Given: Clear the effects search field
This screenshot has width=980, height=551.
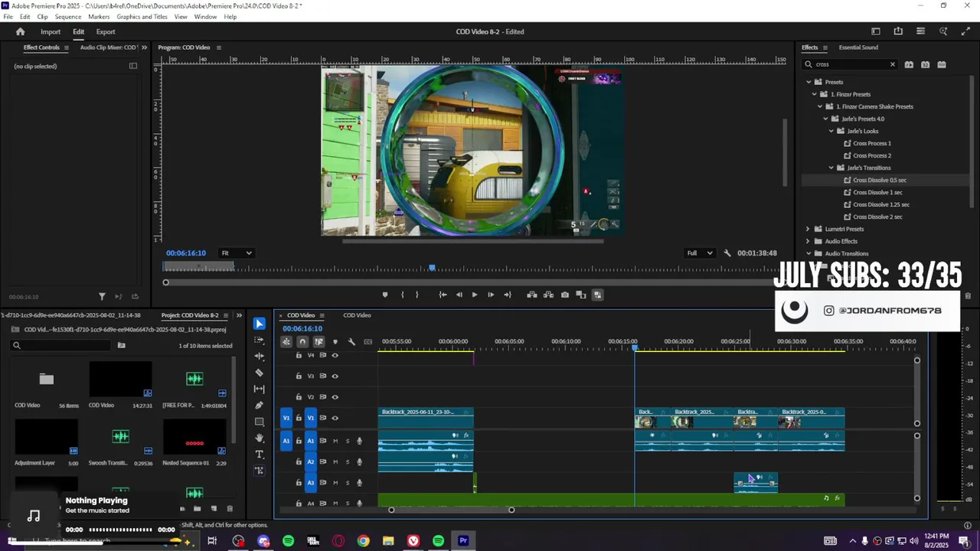Looking at the screenshot, I should [892, 64].
